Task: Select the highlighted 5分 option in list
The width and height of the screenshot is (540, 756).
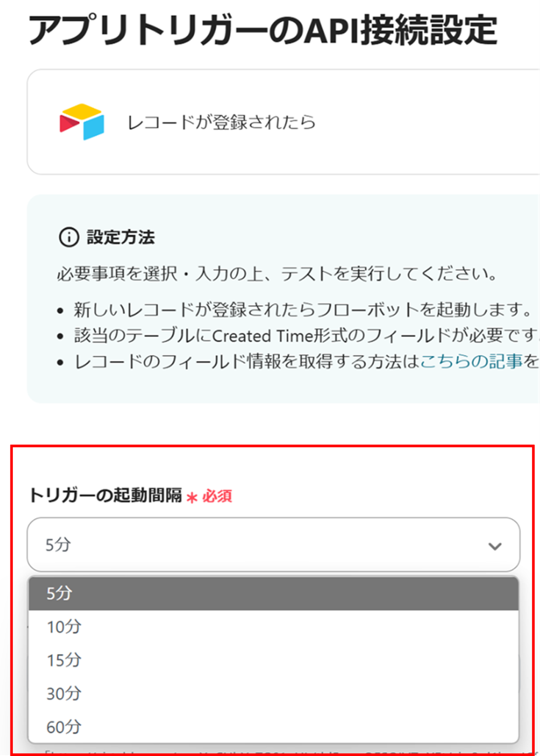Action: tap(273, 593)
